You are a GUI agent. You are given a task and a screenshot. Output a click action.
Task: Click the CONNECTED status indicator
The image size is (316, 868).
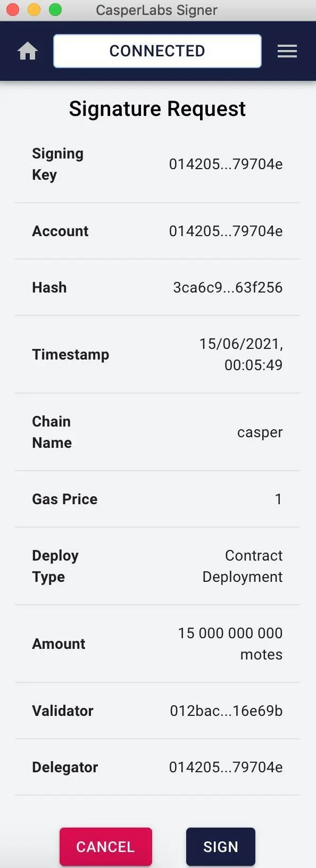(157, 51)
